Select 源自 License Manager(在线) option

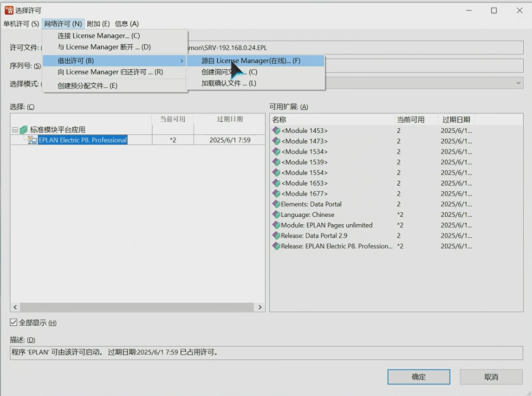pyautogui.click(x=256, y=60)
